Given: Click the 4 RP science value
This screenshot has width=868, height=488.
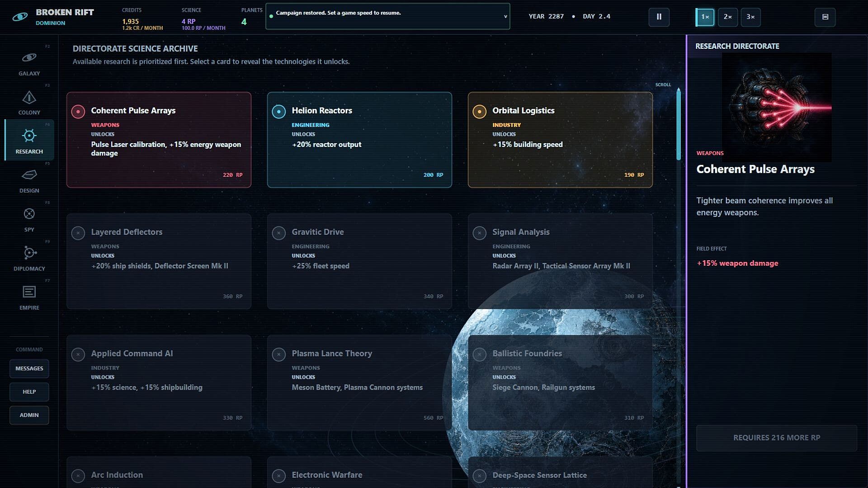Looking at the screenshot, I should pos(189,21).
